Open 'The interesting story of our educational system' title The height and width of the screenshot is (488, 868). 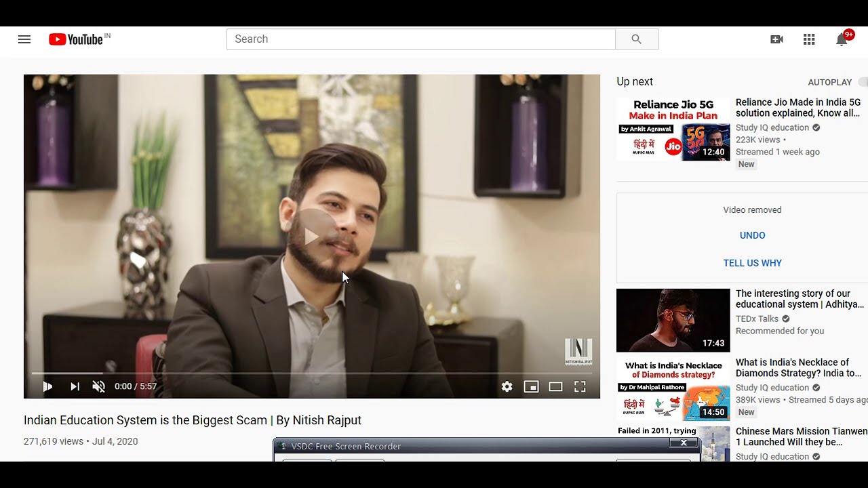point(800,299)
